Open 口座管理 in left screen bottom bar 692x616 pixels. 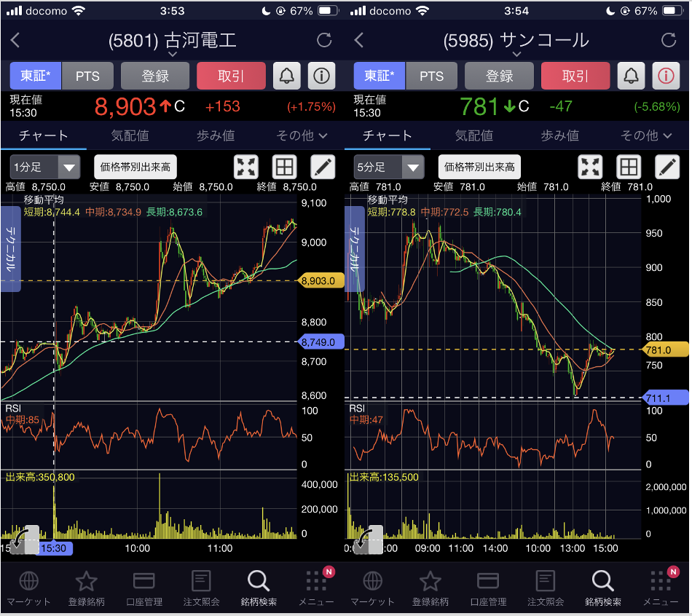point(144,588)
